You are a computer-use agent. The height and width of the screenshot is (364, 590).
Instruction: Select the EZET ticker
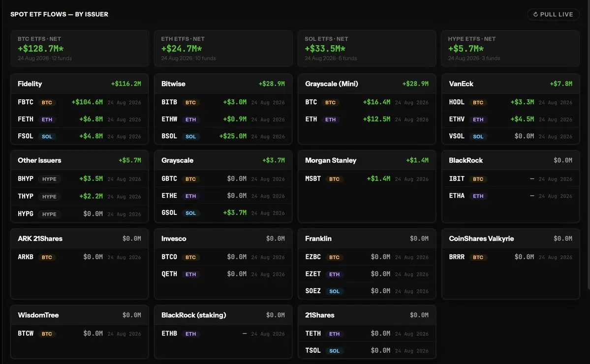313,274
